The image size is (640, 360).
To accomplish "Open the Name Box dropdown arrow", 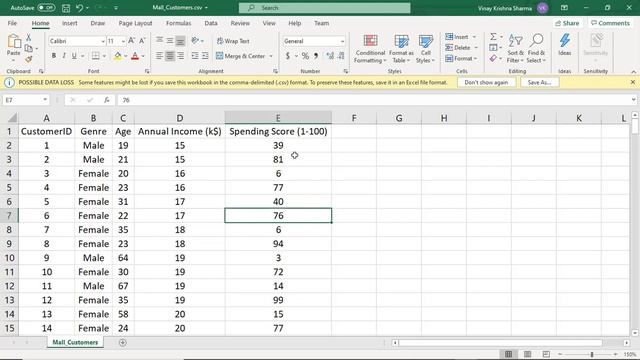I will pos(45,100).
